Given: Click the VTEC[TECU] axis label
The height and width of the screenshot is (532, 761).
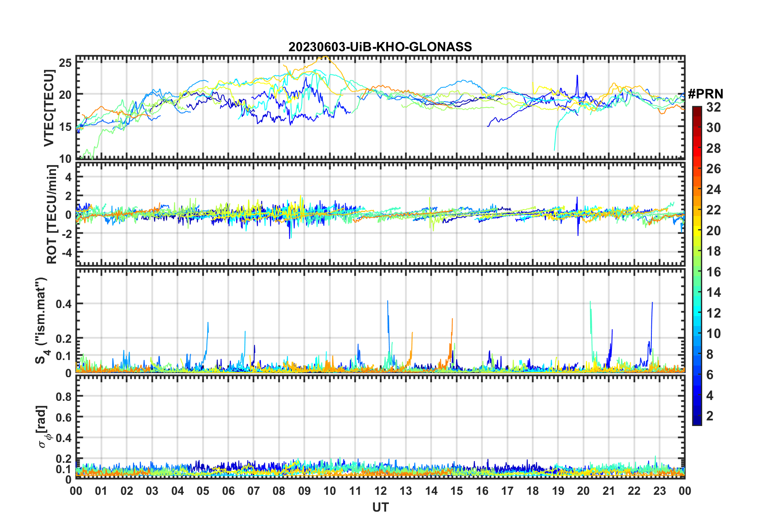Looking at the screenshot, I should coord(49,108).
